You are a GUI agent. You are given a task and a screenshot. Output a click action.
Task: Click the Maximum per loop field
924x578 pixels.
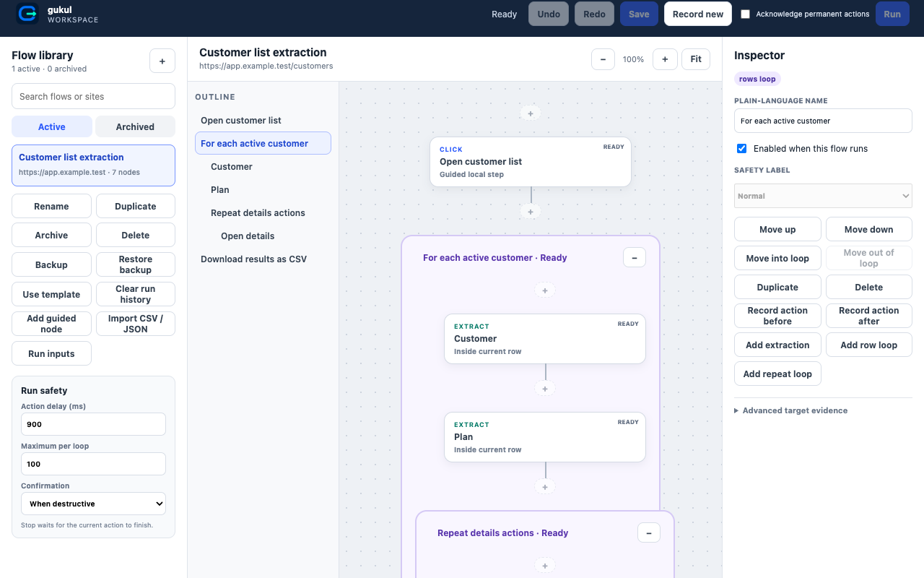93,464
